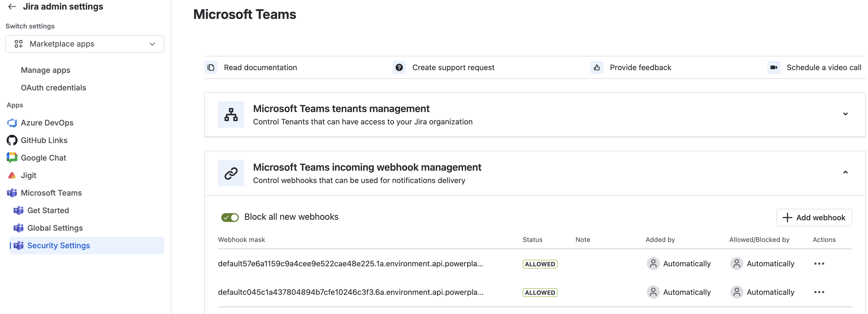Expand the Microsoft Teams tenants management section
This screenshot has height=314, width=868.
[845, 114]
